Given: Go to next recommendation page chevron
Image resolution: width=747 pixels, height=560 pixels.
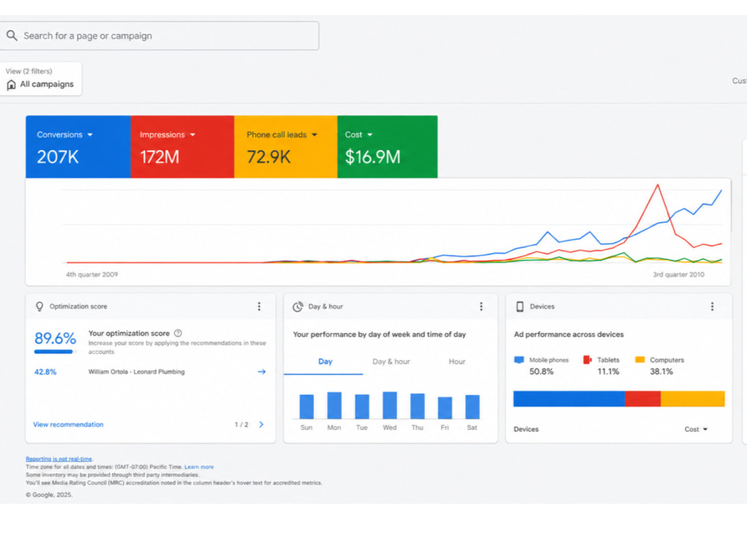Looking at the screenshot, I should (x=261, y=424).
